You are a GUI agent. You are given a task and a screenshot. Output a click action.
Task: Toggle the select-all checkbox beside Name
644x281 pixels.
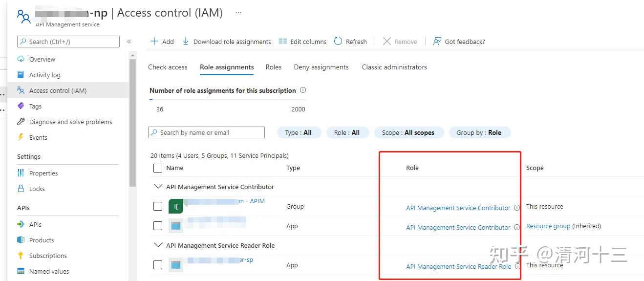pos(158,168)
